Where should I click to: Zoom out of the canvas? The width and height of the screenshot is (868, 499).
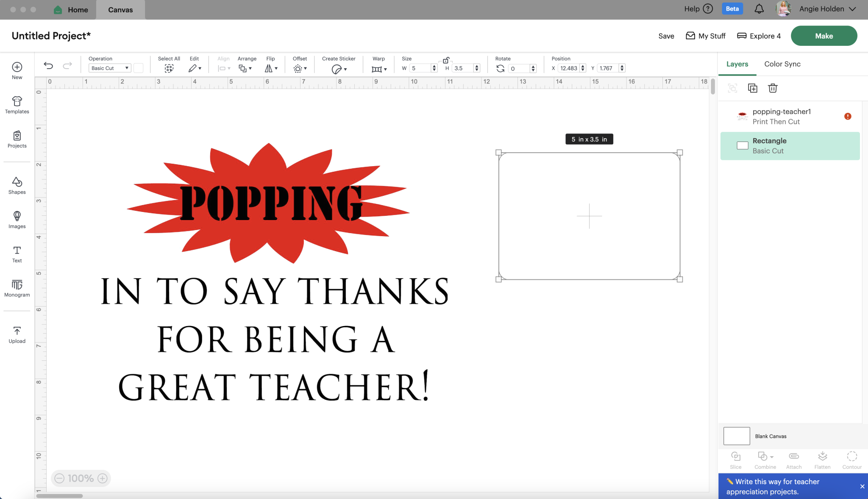coord(59,478)
